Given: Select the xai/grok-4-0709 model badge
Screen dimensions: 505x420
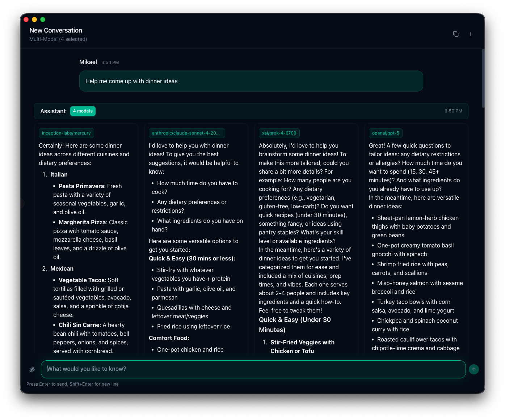Looking at the screenshot, I should [x=279, y=133].
